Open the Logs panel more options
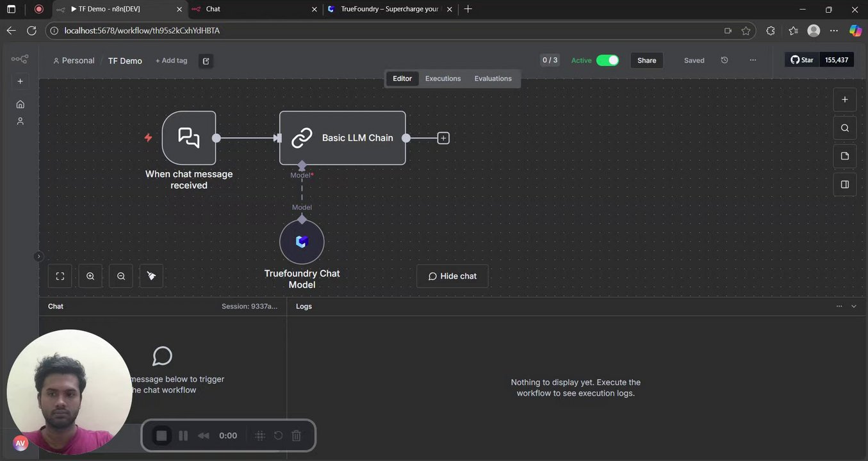This screenshot has width=868, height=461. point(839,306)
